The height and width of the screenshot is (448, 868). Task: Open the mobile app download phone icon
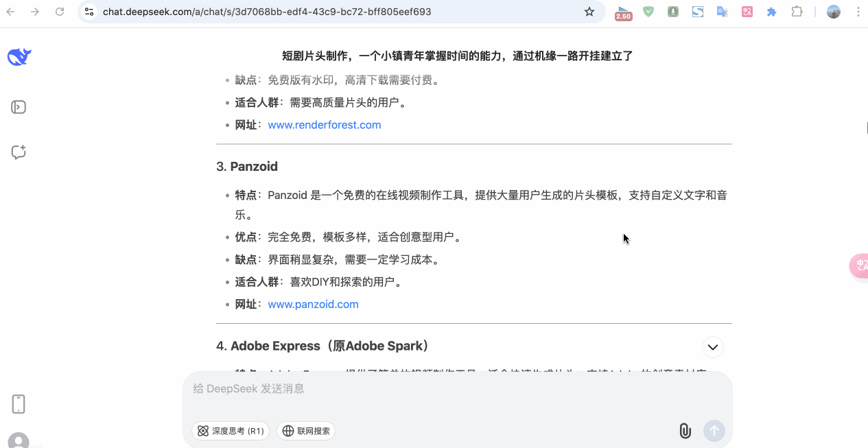(19, 404)
